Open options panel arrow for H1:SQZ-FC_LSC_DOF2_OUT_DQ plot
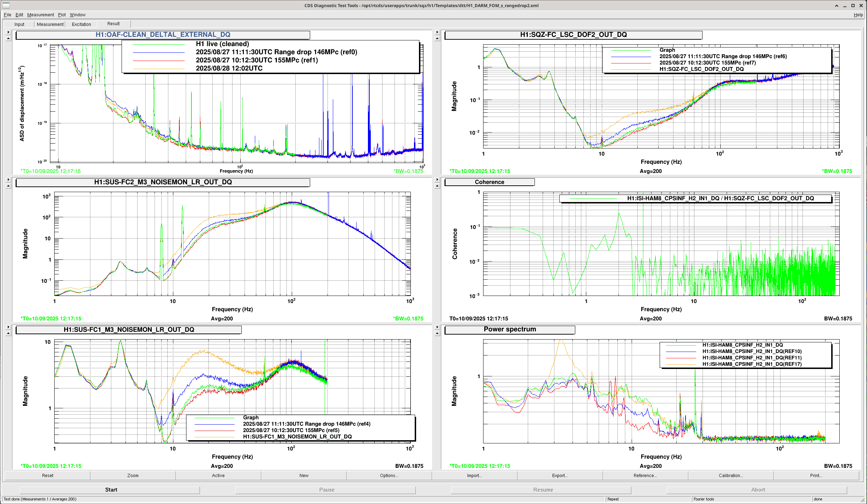 point(437,32)
